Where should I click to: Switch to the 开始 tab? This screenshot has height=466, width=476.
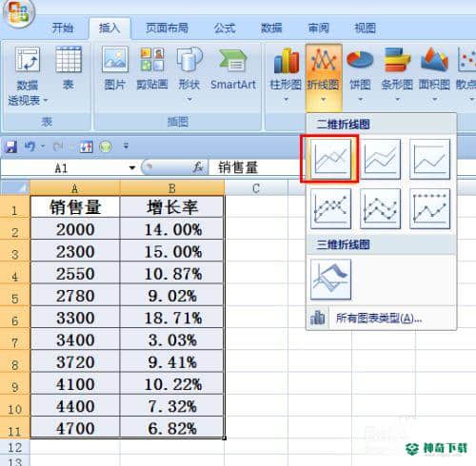(x=62, y=29)
